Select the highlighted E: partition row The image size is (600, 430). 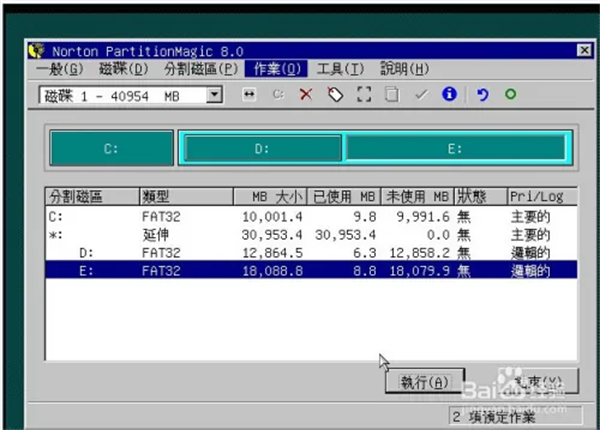click(311, 271)
